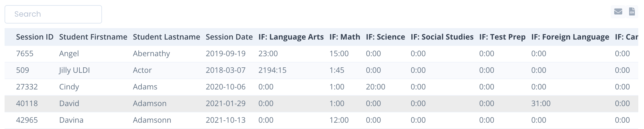Viewport: 644px width, 129px height.
Task: Select highlighted David Adamson row
Action: (x=321, y=103)
